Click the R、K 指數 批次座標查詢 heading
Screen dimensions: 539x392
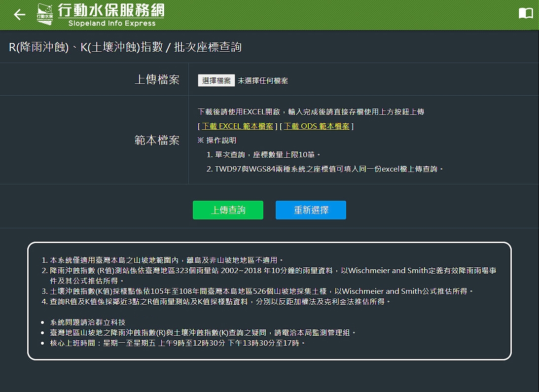click(125, 47)
